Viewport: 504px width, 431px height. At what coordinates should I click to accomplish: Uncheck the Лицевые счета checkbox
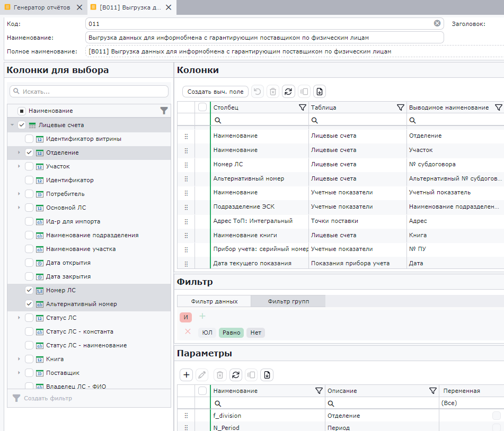pyautogui.click(x=22, y=125)
